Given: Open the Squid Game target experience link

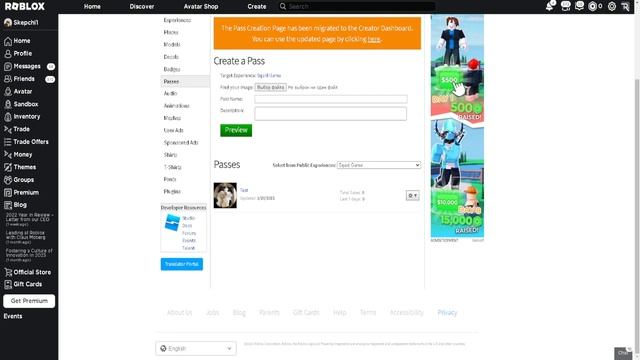Looking at the screenshot, I should tap(269, 76).
